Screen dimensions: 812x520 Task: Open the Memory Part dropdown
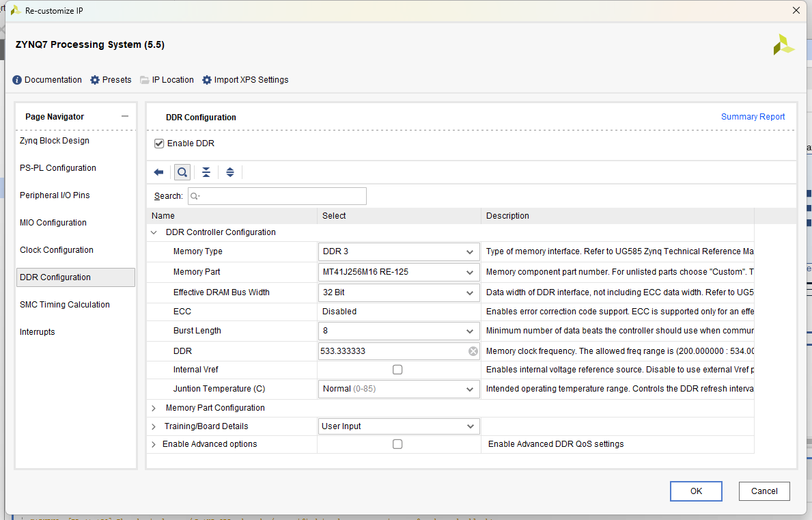399,272
